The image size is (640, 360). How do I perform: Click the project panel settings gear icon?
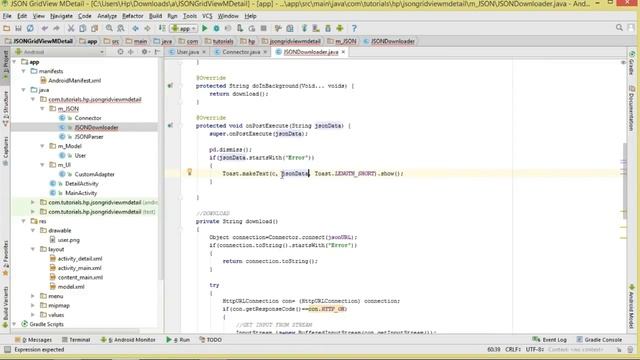pos(144,52)
